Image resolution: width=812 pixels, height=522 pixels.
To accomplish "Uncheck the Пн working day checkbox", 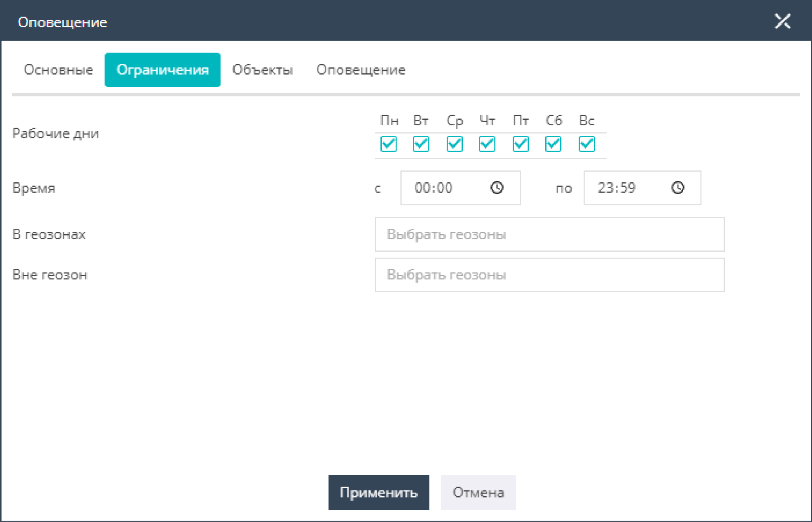I will 388,144.
